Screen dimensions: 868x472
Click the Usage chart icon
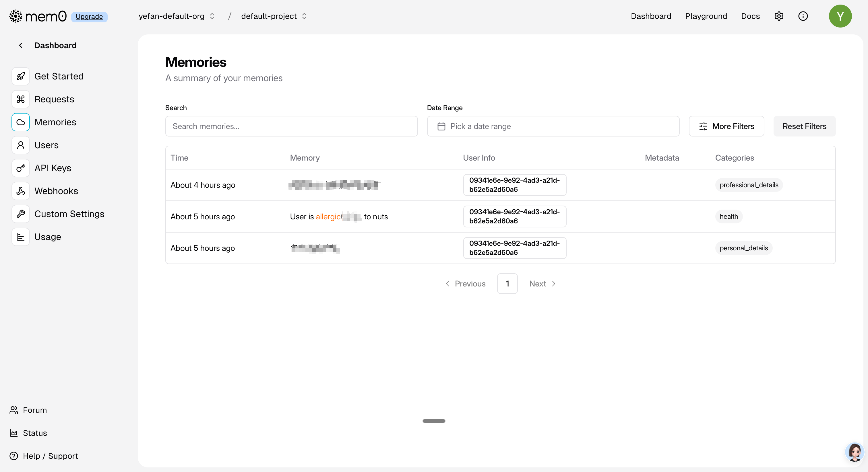[x=21, y=237]
